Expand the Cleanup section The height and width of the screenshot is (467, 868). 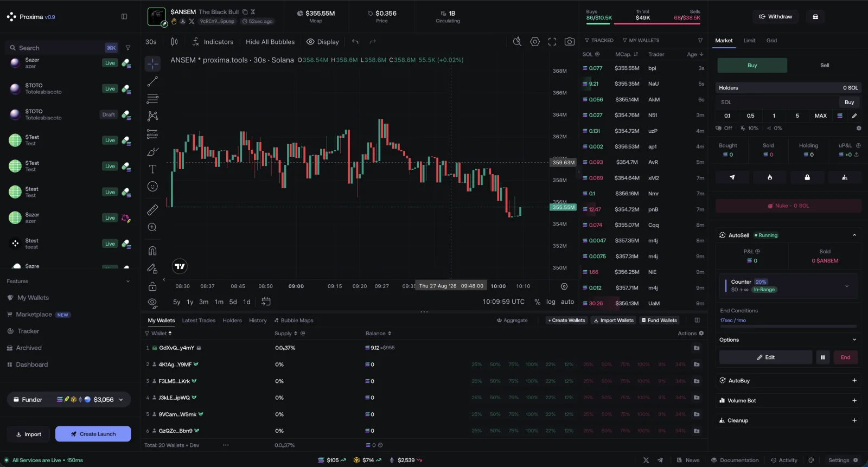point(854,420)
